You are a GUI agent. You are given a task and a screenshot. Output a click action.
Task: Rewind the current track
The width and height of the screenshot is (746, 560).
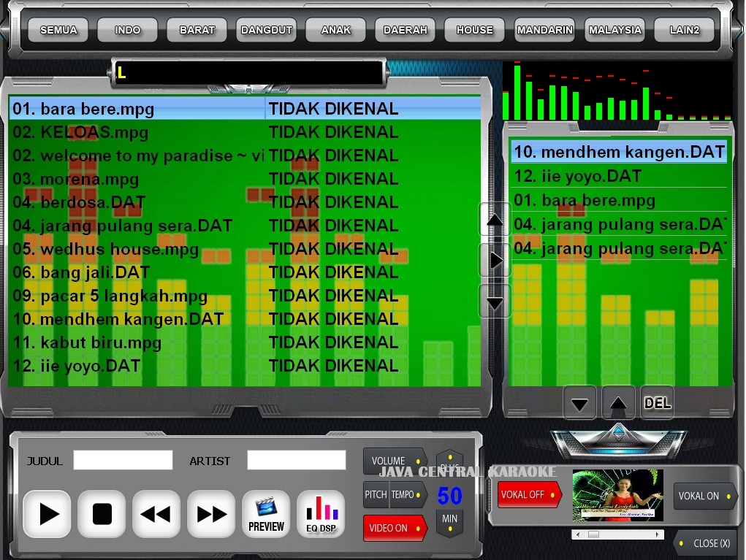156,514
